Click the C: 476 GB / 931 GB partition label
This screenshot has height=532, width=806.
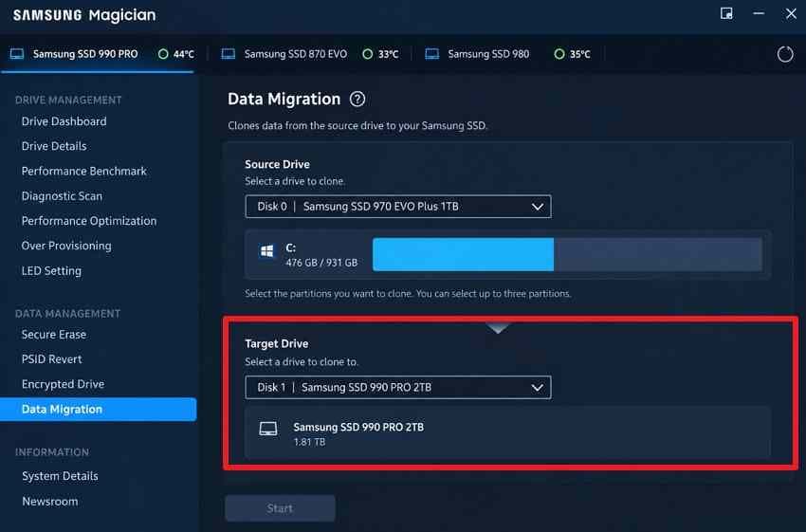[321, 255]
